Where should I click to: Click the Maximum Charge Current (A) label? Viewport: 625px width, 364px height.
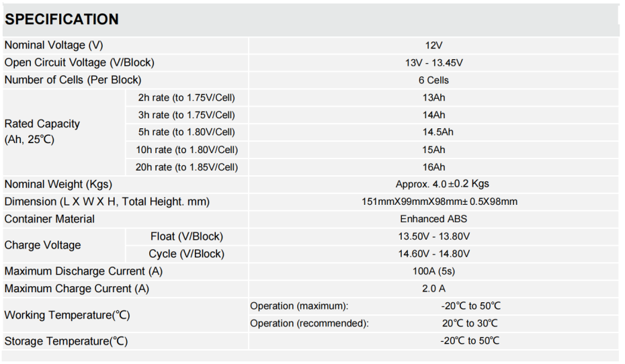(77, 289)
